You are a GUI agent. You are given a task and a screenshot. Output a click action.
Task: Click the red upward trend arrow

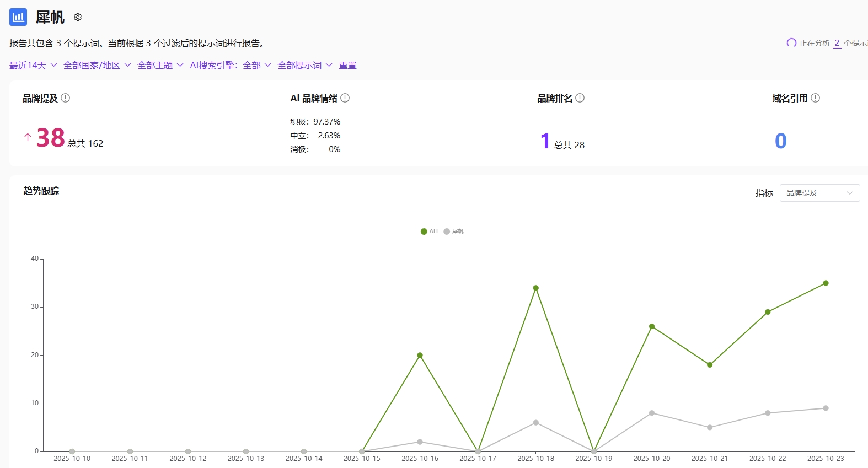click(x=28, y=137)
